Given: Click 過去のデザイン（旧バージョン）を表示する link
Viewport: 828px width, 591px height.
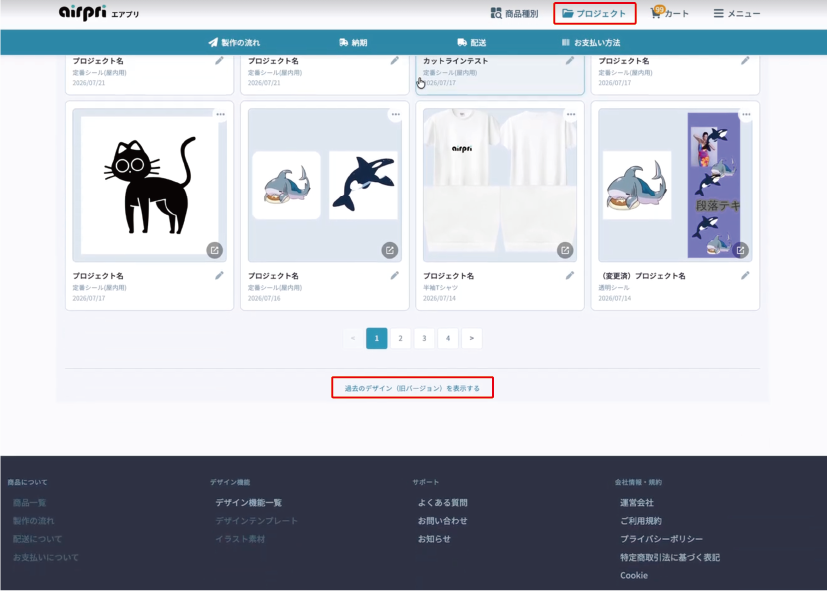Looking at the screenshot, I should click(412, 388).
